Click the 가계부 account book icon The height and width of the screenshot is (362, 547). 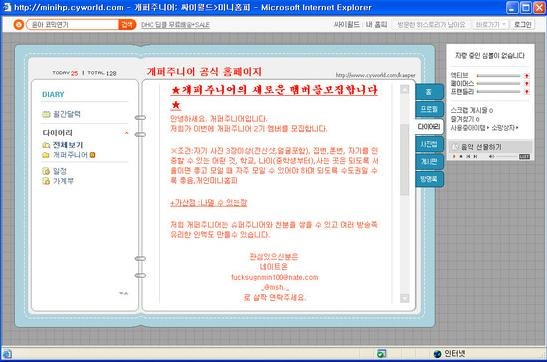click(x=46, y=181)
